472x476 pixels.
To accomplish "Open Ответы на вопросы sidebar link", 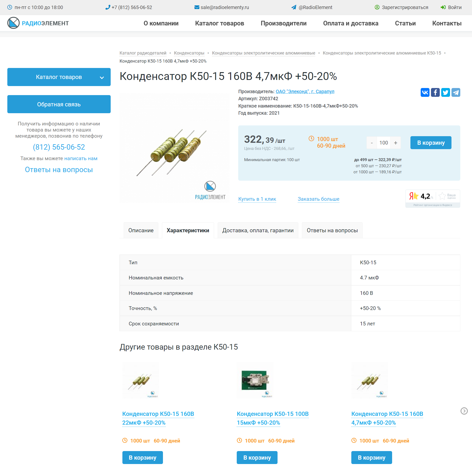I will coord(59,169).
